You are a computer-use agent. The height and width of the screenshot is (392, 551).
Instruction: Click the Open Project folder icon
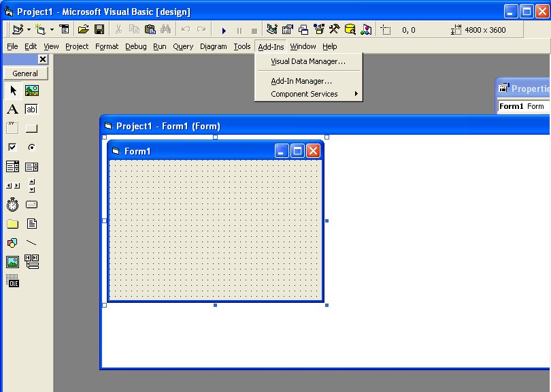[83, 29]
